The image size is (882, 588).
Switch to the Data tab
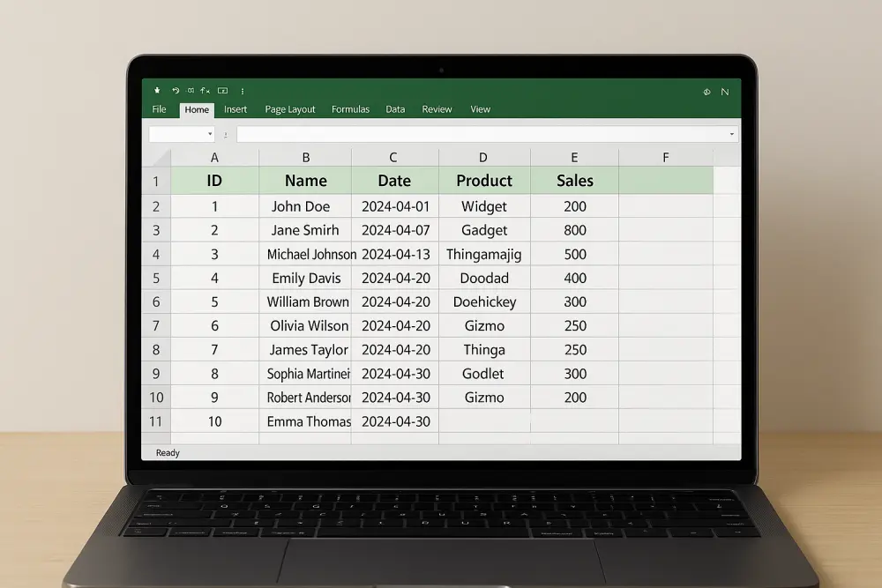[x=394, y=109]
